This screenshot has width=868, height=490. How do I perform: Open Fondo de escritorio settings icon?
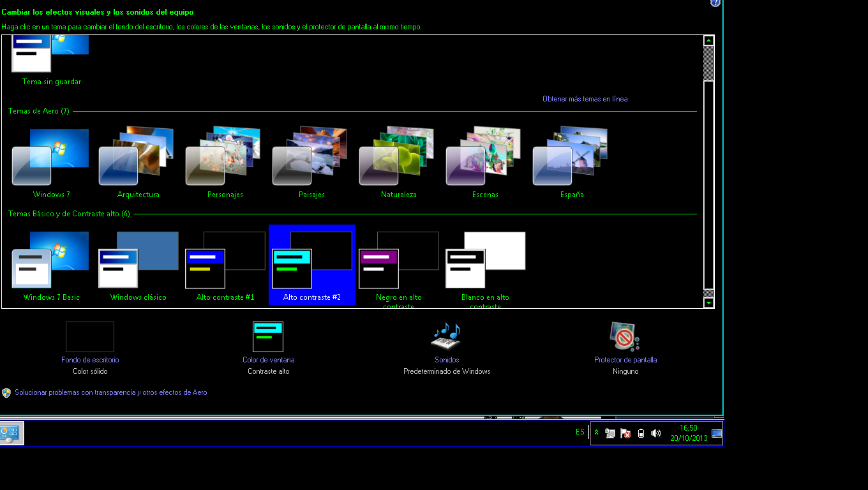tap(90, 337)
